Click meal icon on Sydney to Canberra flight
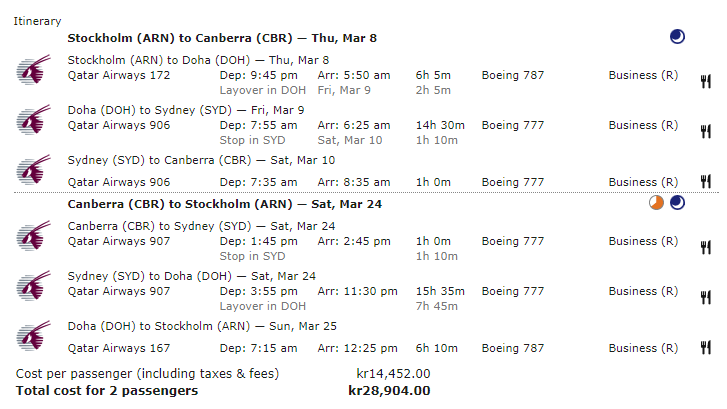Screen dimensions: 727x409 pyautogui.click(x=706, y=181)
